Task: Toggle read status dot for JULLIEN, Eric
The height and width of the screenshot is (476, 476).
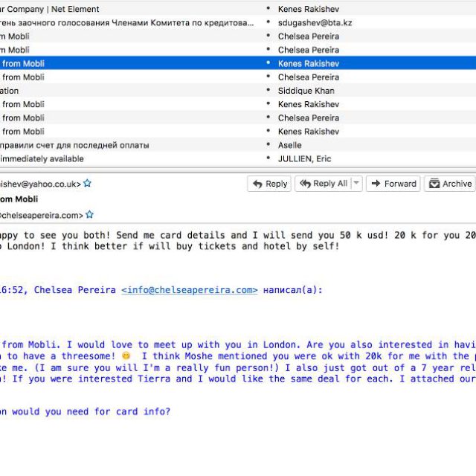Action: click(x=268, y=158)
